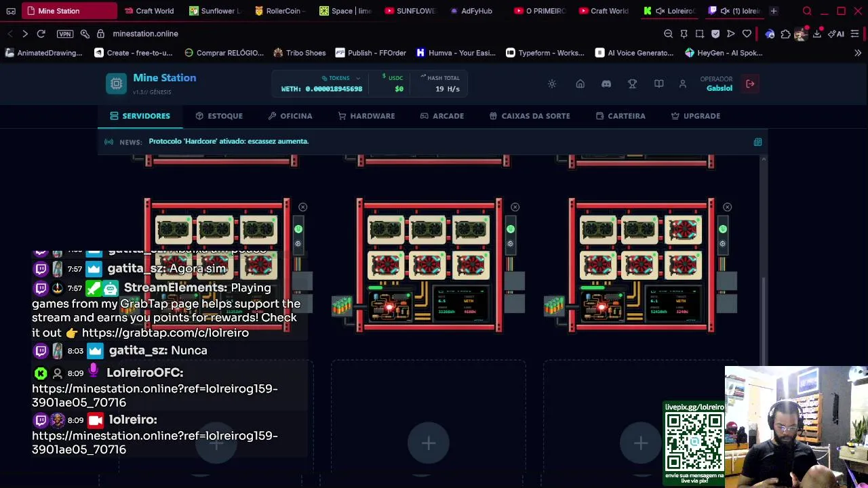Toggle the VPN badge in address bar

64,33
